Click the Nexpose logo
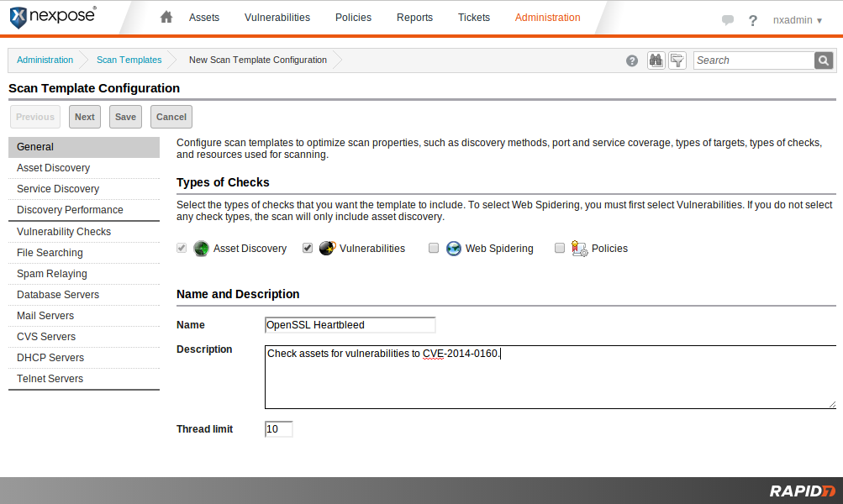This screenshot has height=504, width=843. [52, 15]
